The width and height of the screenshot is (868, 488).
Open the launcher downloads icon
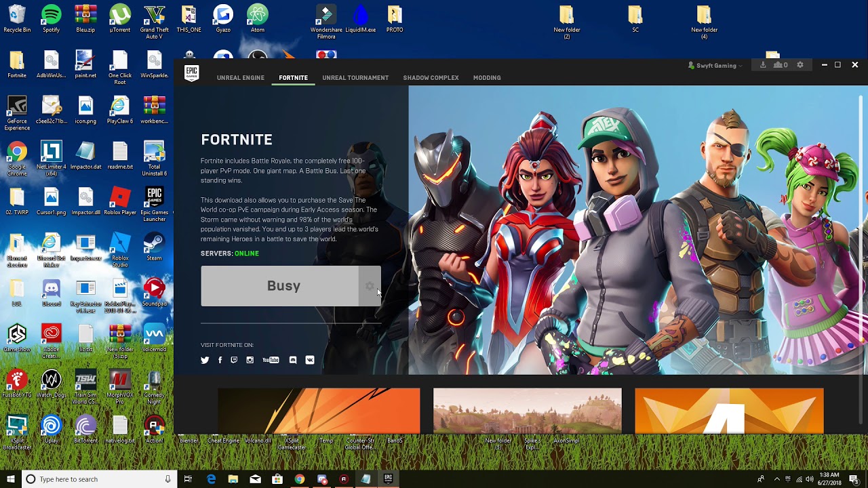pos(763,65)
